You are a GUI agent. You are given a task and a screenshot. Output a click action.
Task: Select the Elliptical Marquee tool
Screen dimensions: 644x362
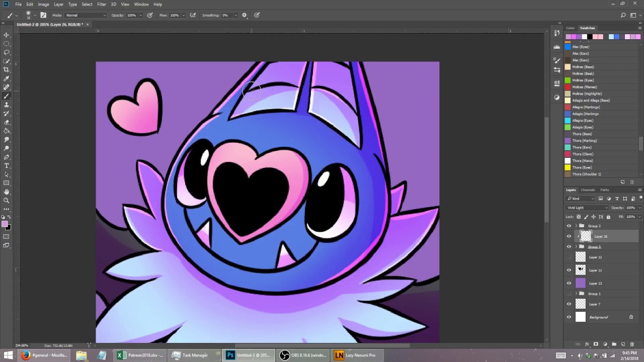pos(7,44)
